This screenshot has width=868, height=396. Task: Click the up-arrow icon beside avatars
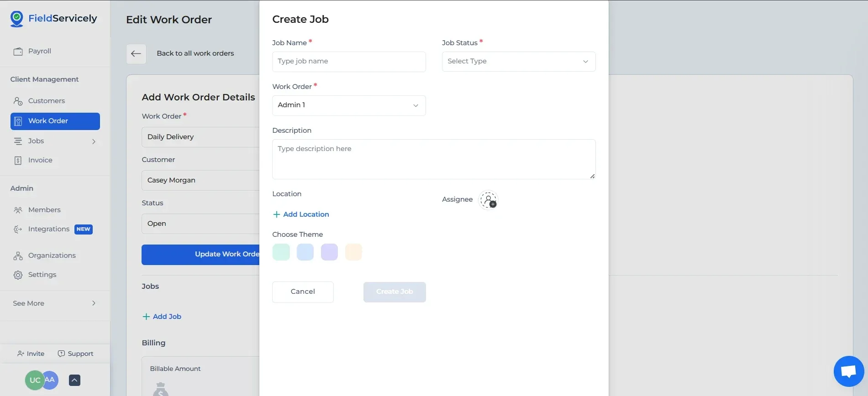(x=74, y=380)
